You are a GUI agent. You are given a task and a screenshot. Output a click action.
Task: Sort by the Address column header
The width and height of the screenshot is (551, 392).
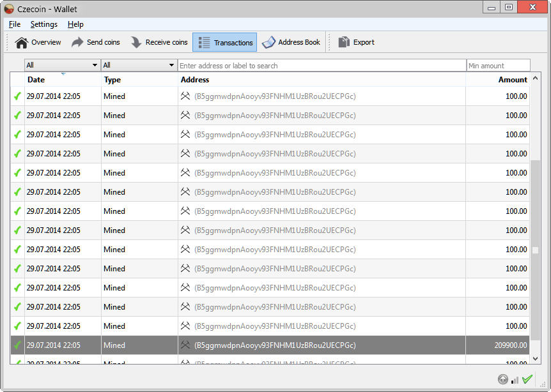point(322,80)
